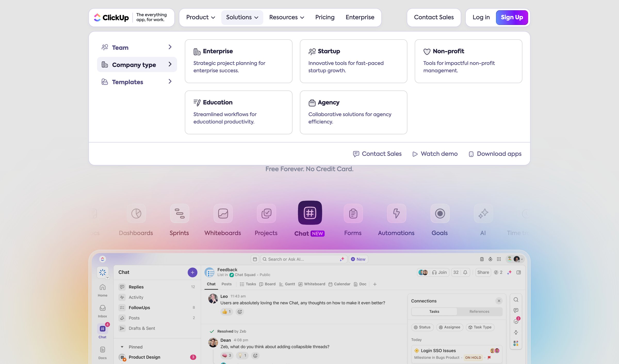This screenshot has width=619, height=364.
Task: Click the Log in button
Action: click(481, 17)
